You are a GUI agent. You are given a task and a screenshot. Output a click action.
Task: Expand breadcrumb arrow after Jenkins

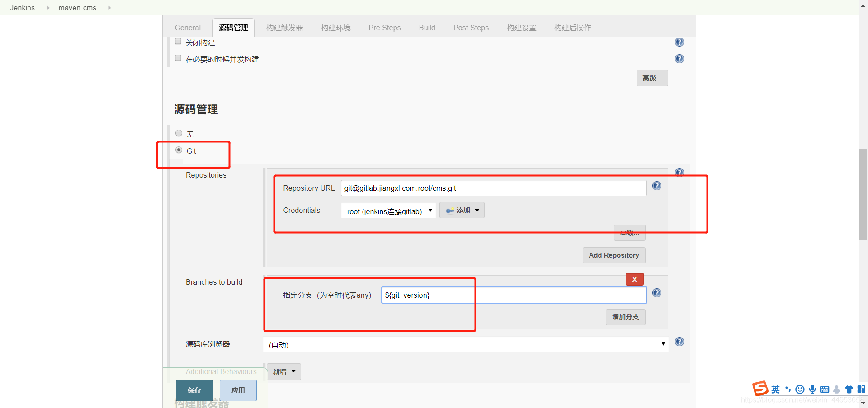pos(48,8)
